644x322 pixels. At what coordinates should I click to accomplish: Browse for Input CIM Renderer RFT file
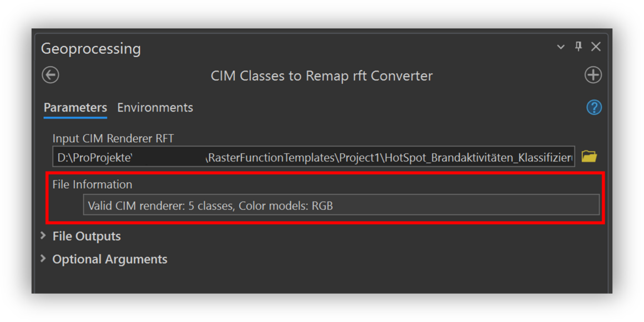(x=589, y=157)
